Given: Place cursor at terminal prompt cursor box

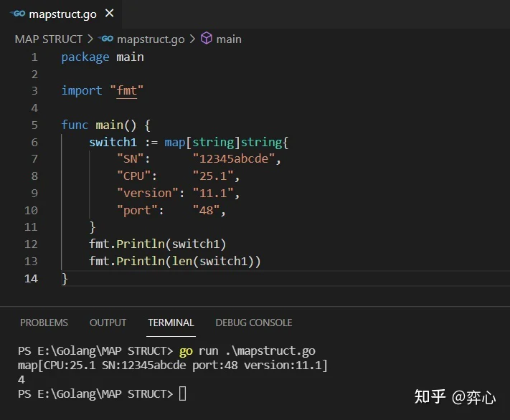Looking at the screenshot, I should pos(182,393).
